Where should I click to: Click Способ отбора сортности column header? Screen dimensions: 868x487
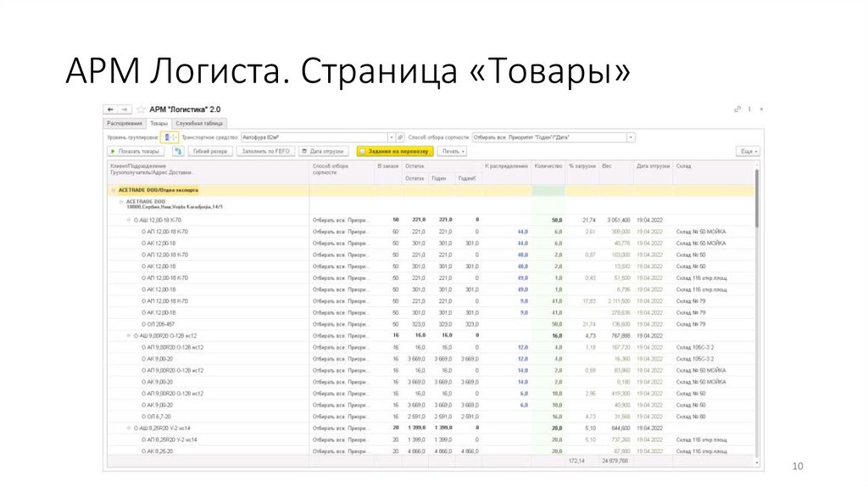[x=342, y=172]
